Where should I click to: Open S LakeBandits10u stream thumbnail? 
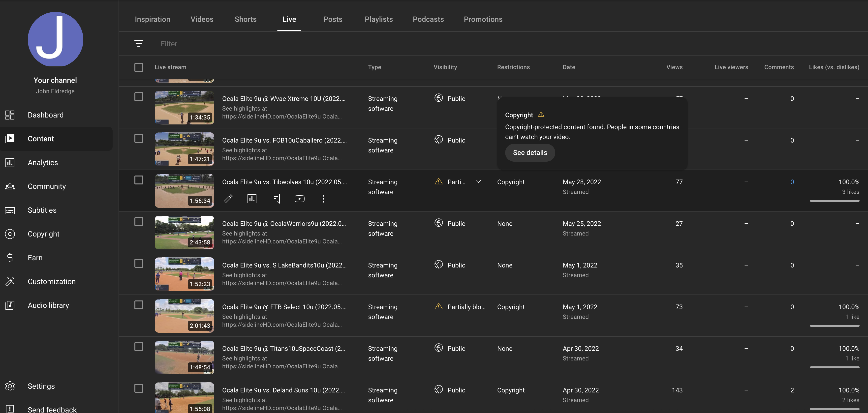184,274
